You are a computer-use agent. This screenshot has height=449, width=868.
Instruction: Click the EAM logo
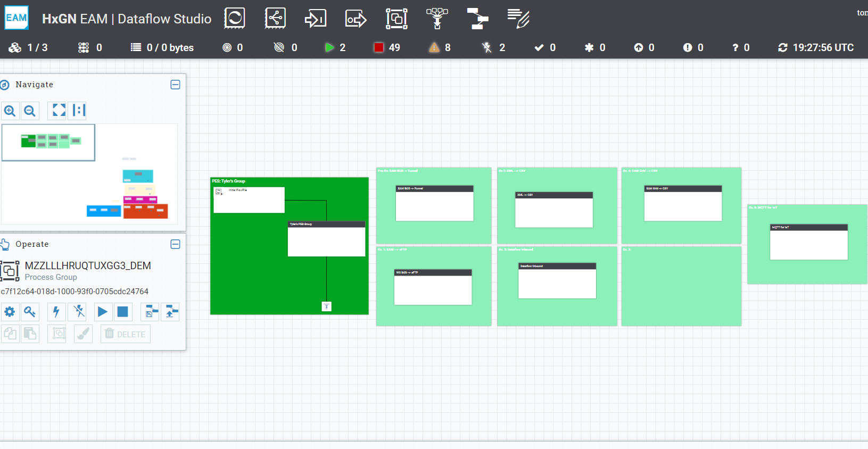point(16,18)
